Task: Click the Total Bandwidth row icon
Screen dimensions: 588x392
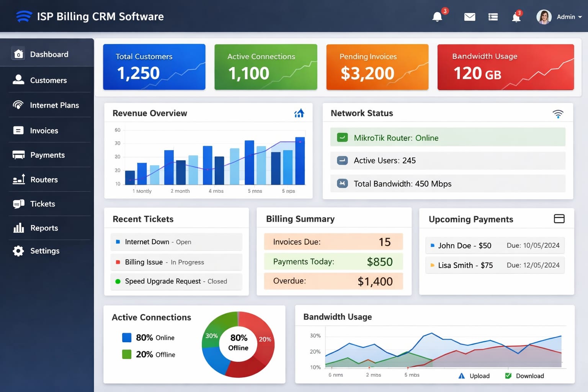Action: click(342, 183)
